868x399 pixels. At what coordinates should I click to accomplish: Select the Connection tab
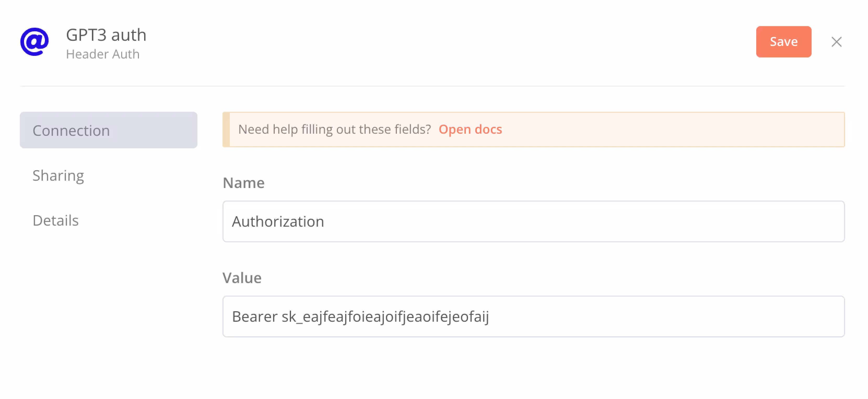click(109, 130)
